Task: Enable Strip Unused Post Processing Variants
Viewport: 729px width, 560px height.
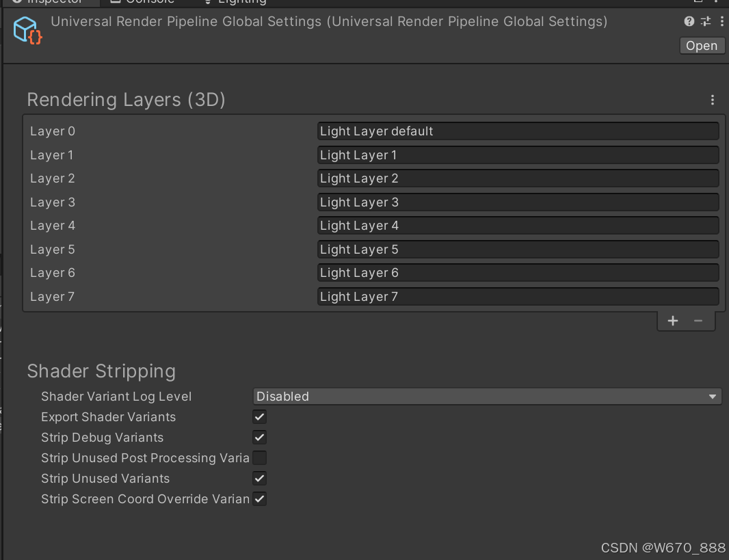Action: tap(259, 457)
